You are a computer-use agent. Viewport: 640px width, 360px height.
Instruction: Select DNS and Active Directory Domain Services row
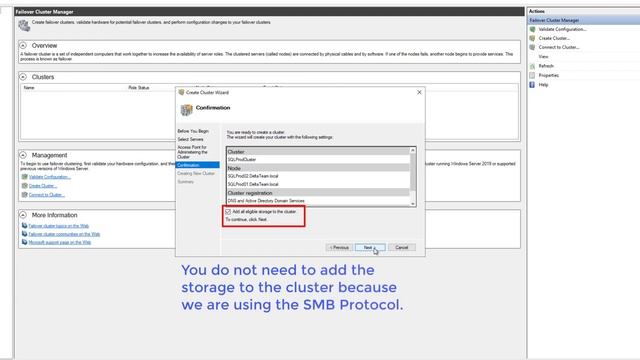point(318,201)
